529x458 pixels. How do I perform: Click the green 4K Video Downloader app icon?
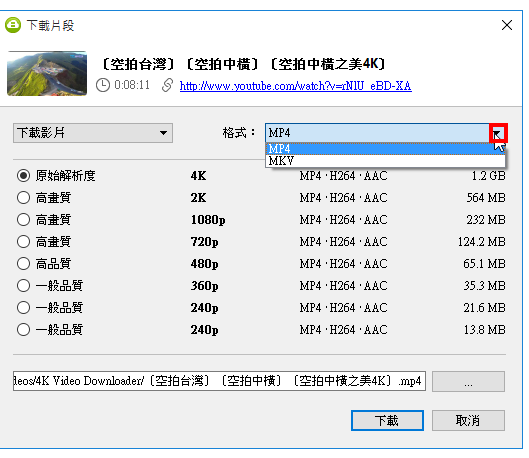13,25
